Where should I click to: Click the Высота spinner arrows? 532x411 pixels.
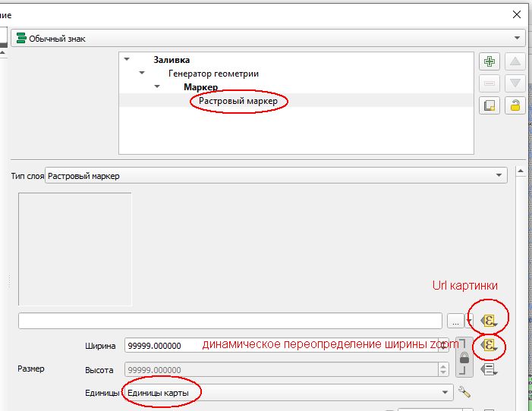coord(443,369)
